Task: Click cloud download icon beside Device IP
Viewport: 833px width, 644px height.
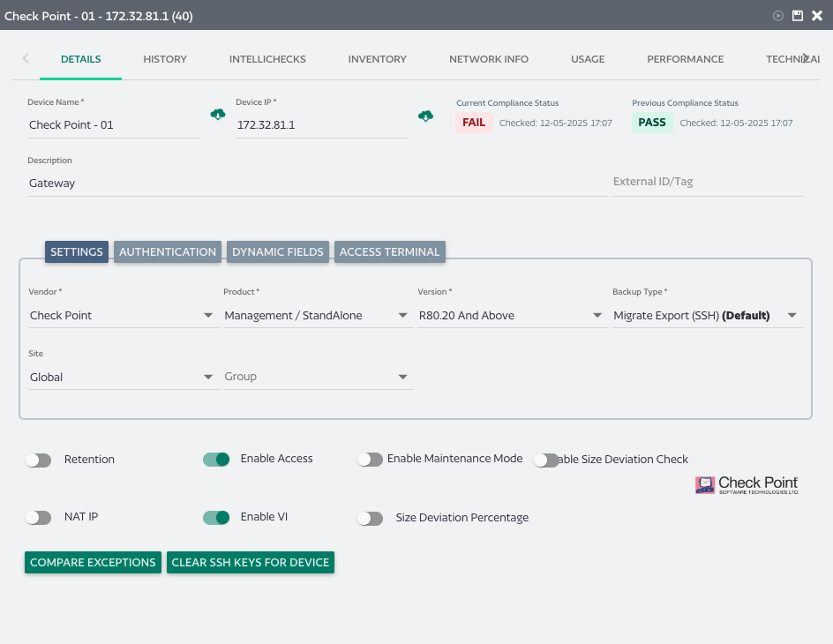Action: tap(425, 116)
